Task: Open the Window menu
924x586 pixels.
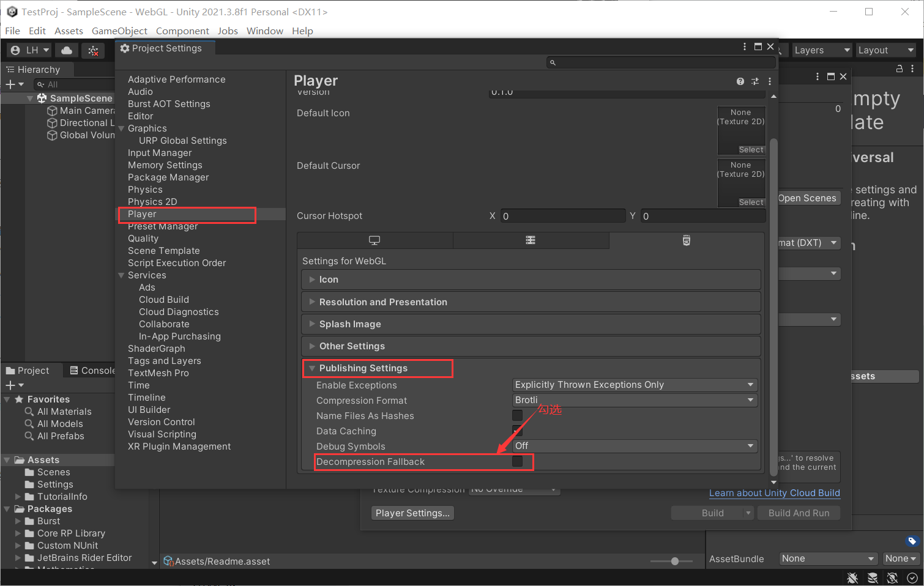Action: coord(265,31)
